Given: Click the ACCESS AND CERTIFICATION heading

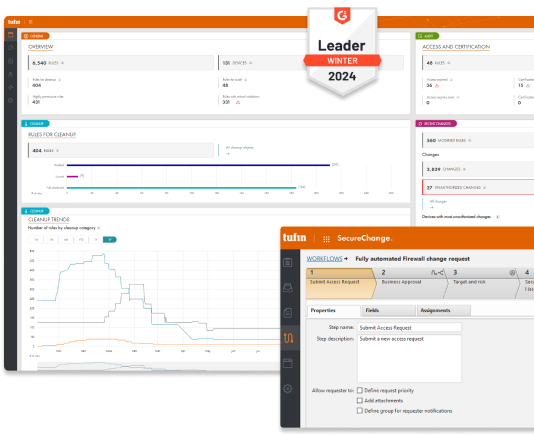Looking at the screenshot, I should 456,47.
